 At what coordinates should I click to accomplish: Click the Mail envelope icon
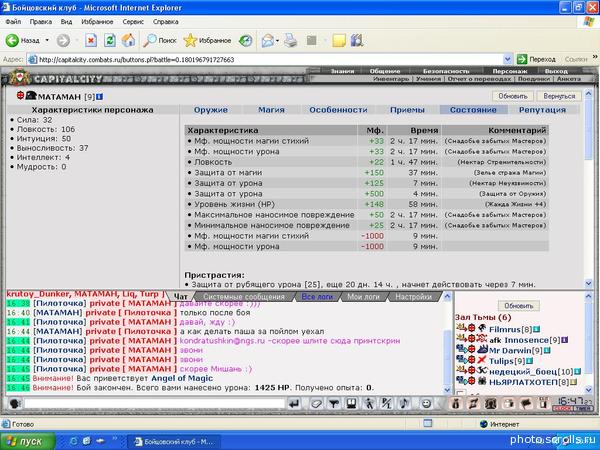click(268, 40)
